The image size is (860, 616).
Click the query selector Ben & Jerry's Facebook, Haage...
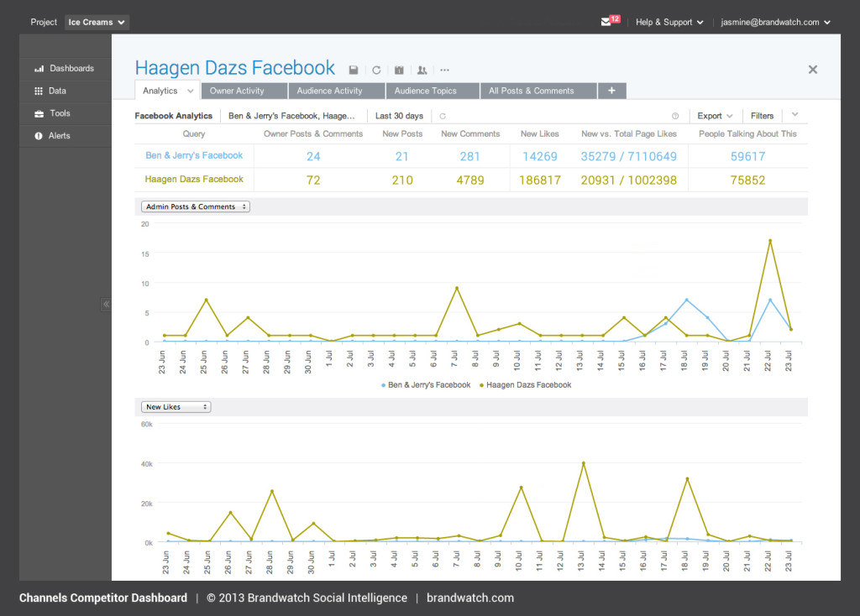(291, 116)
